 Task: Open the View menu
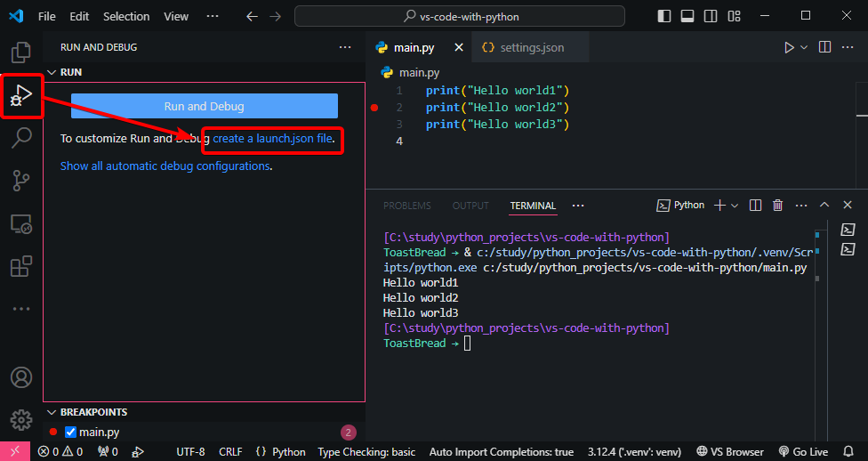coord(176,17)
